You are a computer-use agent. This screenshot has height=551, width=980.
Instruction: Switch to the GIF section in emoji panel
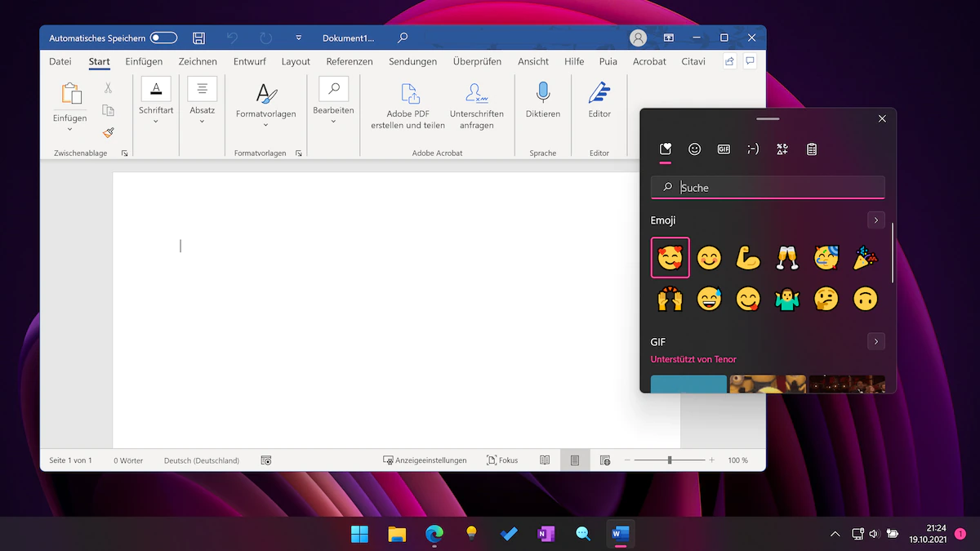[x=724, y=149]
